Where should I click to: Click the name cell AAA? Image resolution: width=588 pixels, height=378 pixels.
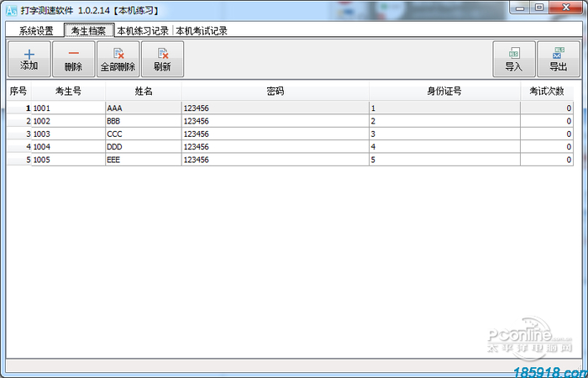tap(144, 108)
